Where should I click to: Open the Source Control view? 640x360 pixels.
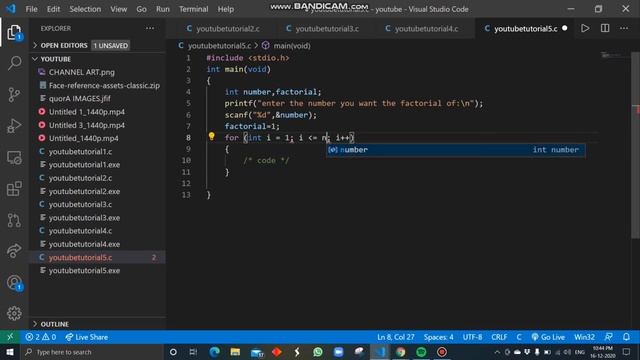tap(14, 95)
